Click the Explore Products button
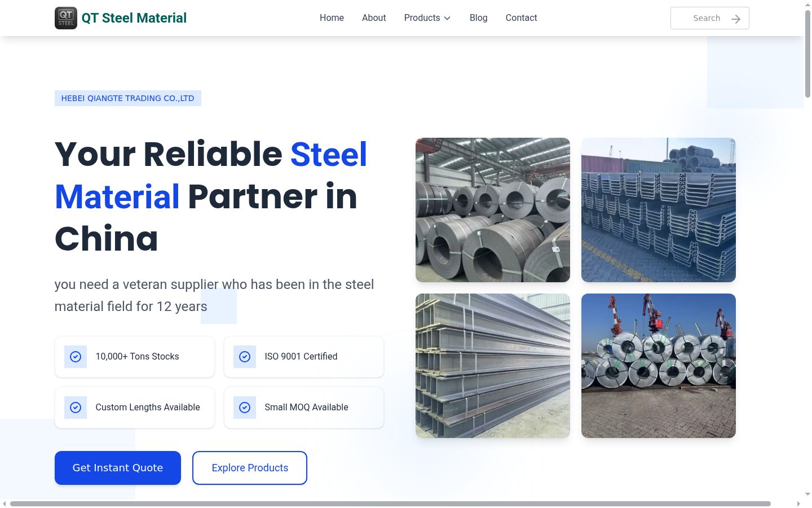 (250, 468)
